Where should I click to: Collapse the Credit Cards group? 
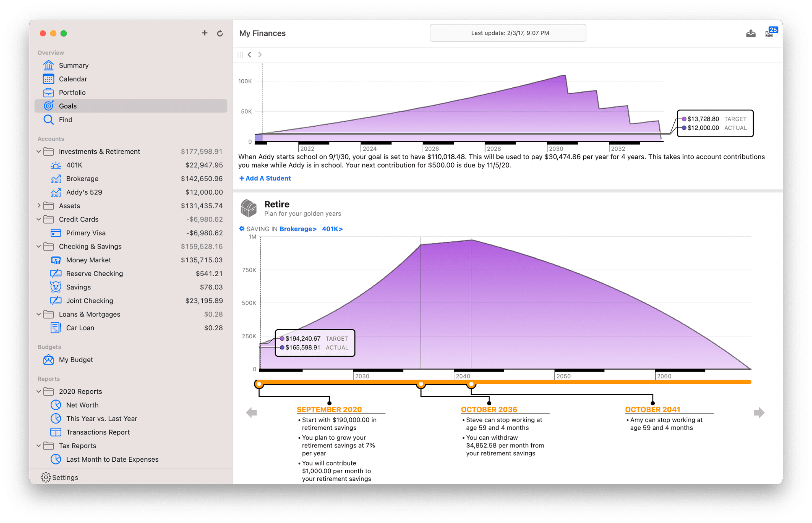coord(39,219)
